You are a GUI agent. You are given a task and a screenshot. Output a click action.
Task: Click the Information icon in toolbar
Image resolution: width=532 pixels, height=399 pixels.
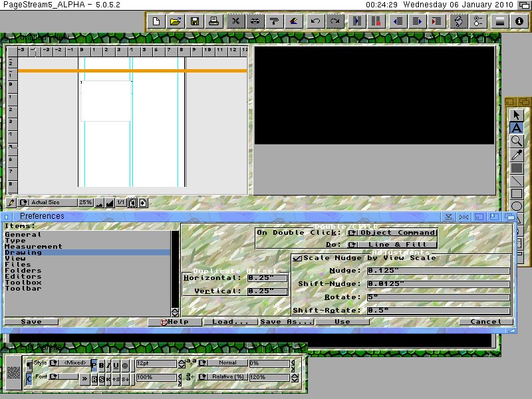519,21
